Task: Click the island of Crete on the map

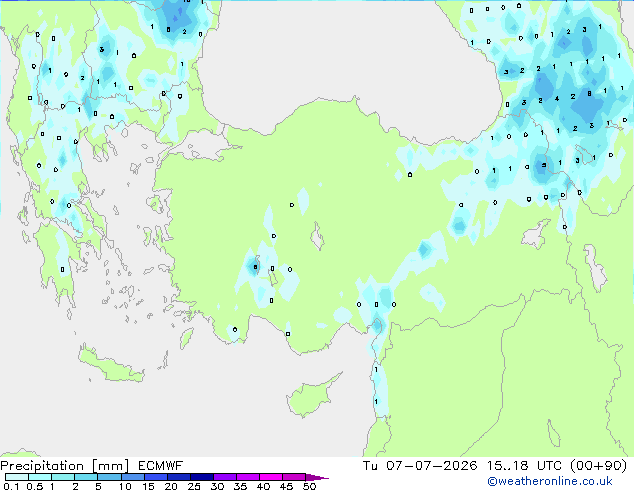Action: 110,365
